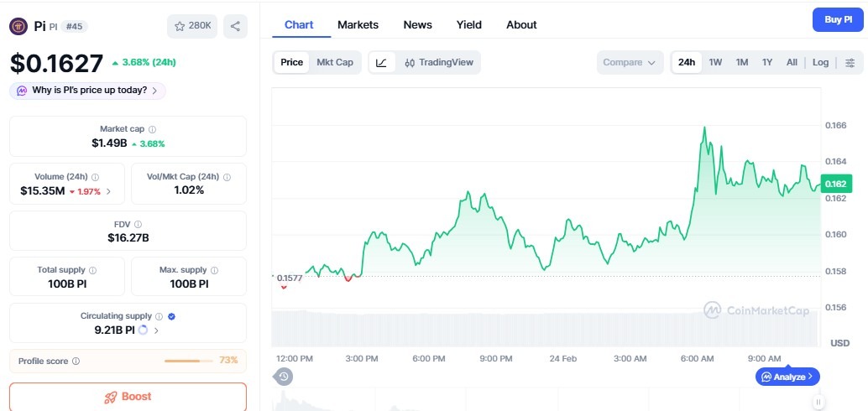Viewport: 868px width, 411px height.
Task: Switch to TradingView chart
Action: (439, 63)
